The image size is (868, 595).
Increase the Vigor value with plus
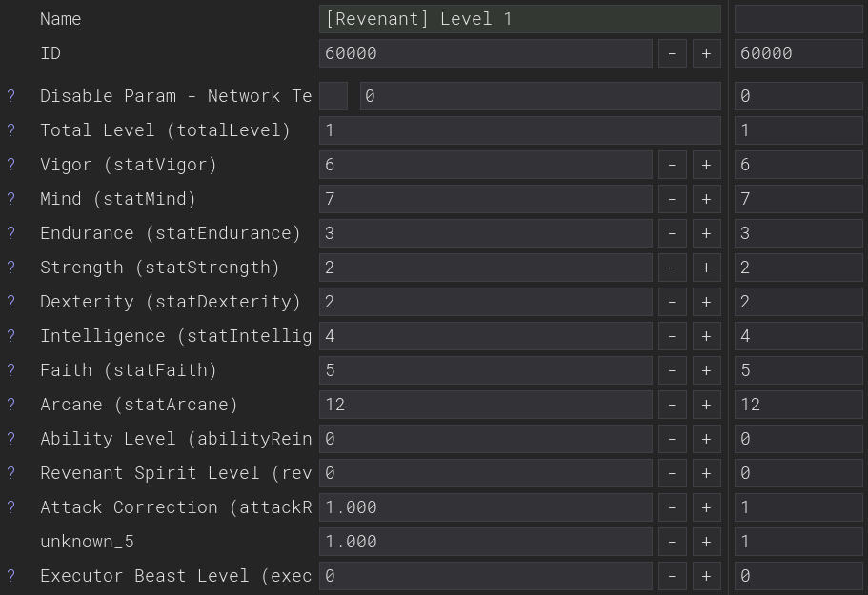click(x=706, y=165)
